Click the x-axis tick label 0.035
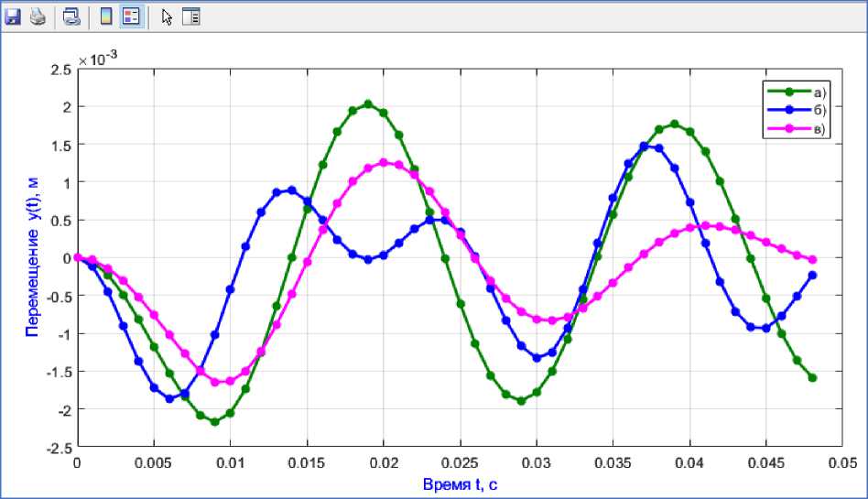868x499 pixels. tap(613, 463)
